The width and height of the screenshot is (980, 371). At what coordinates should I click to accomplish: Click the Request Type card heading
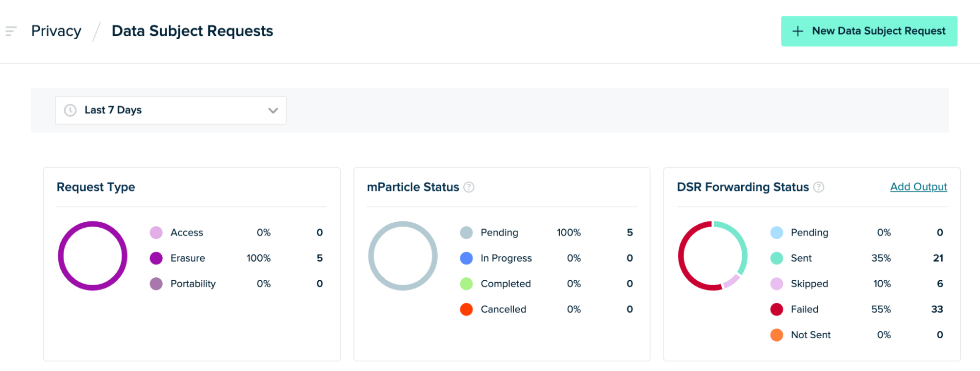96,187
